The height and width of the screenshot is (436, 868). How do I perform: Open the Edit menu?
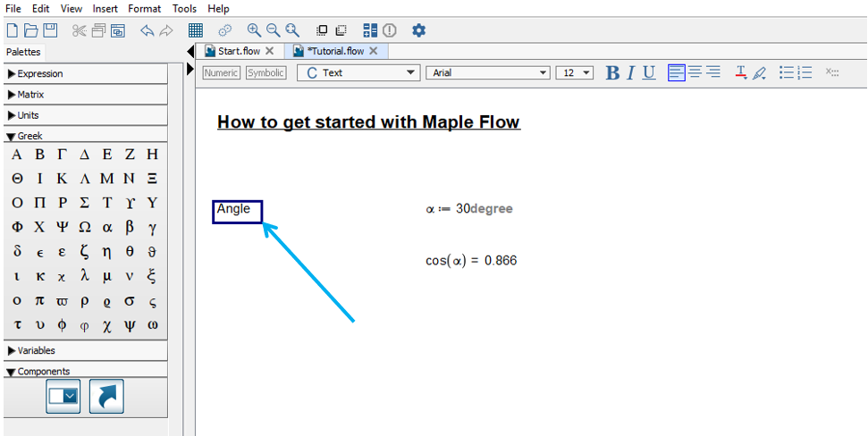point(40,9)
